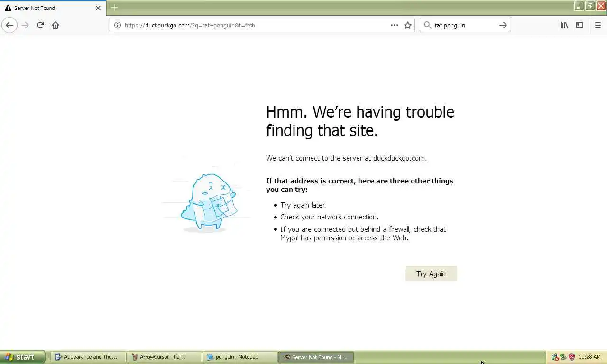Viewport: 607px width, 364px height.
Task: Submit search with the arrow button
Action: 503,25
